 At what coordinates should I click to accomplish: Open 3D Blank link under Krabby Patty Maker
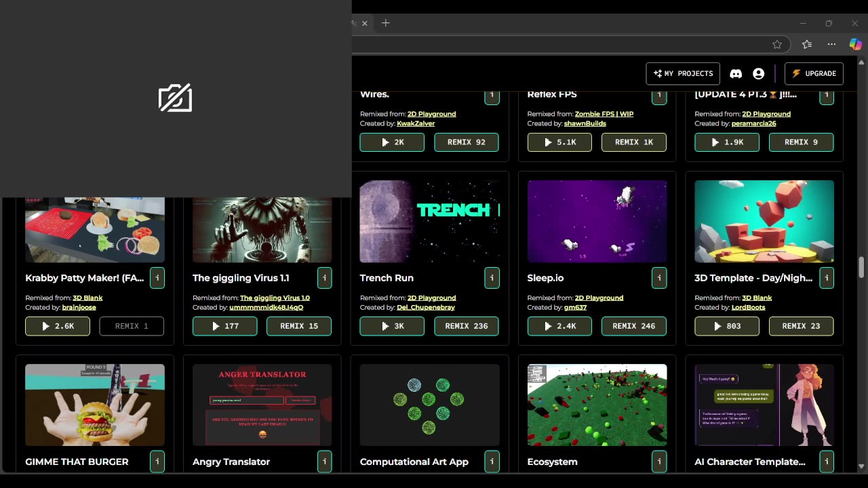point(87,298)
